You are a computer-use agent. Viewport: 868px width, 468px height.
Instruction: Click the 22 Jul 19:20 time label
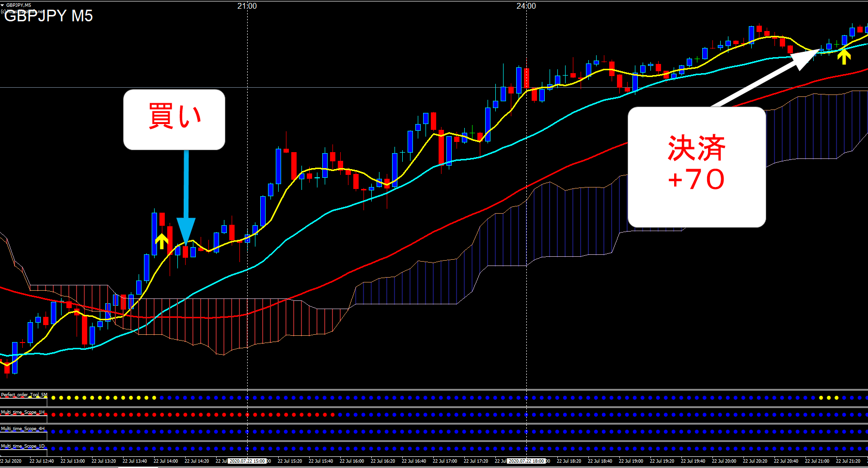point(662,461)
